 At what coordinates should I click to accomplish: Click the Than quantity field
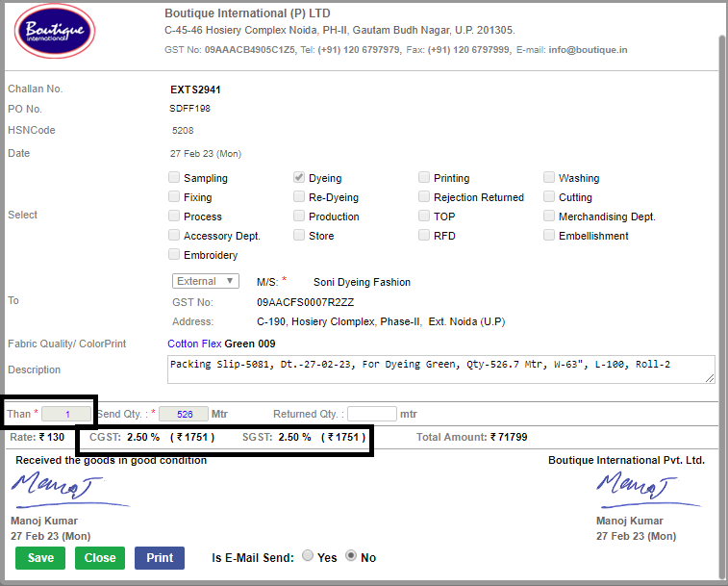66,414
